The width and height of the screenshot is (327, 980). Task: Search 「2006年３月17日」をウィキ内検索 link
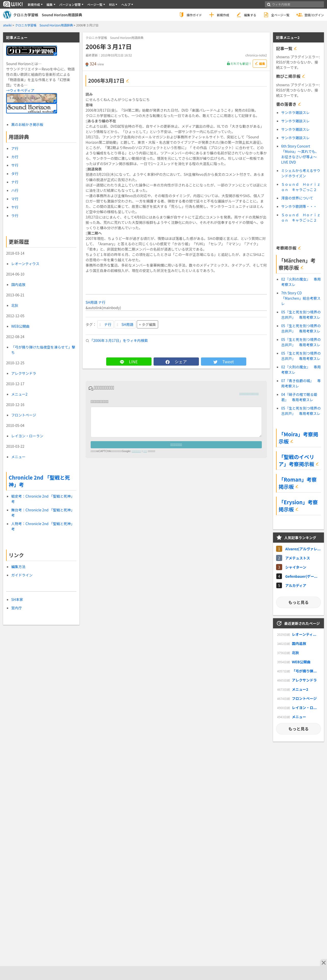coord(119,340)
